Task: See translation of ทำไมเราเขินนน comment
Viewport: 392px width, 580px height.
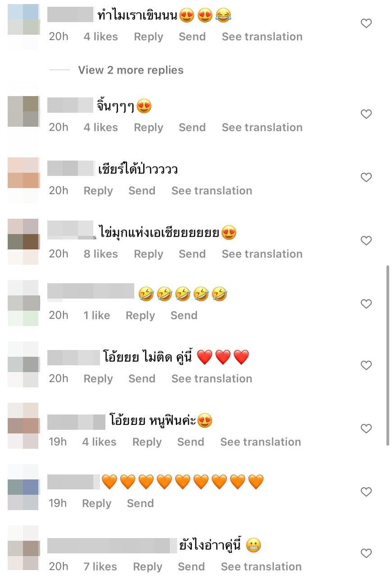Action: coord(262,37)
